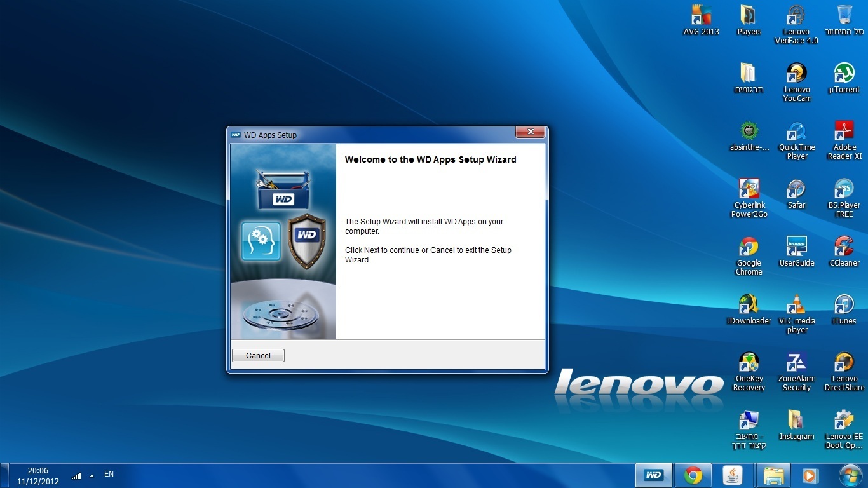The height and width of the screenshot is (488, 868).
Task: Open the Players folder on desktop
Action: [749, 20]
